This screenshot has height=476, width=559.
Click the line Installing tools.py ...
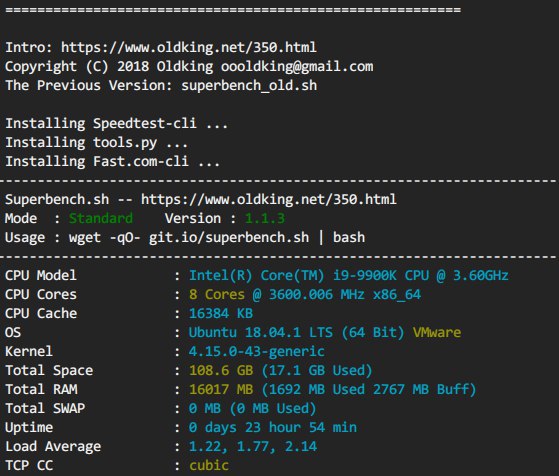[x=96, y=143]
